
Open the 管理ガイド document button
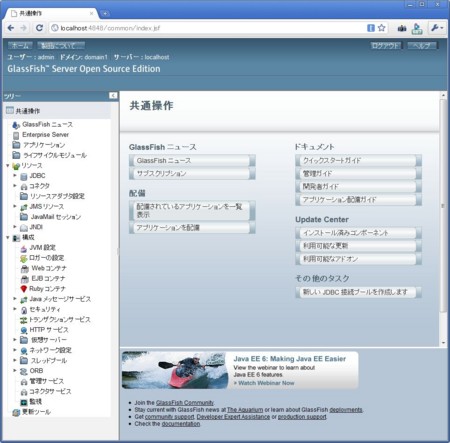point(358,174)
